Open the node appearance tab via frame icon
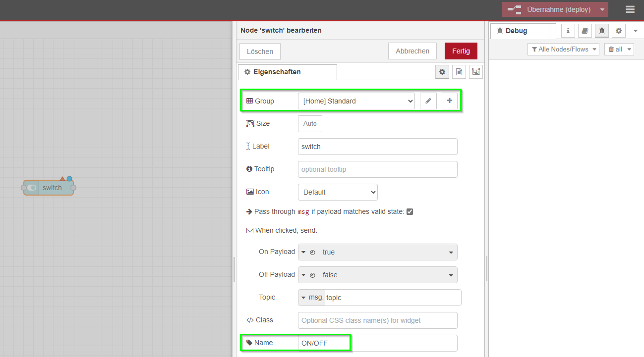The height and width of the screenshot is (357, 644). coord(475,71)
